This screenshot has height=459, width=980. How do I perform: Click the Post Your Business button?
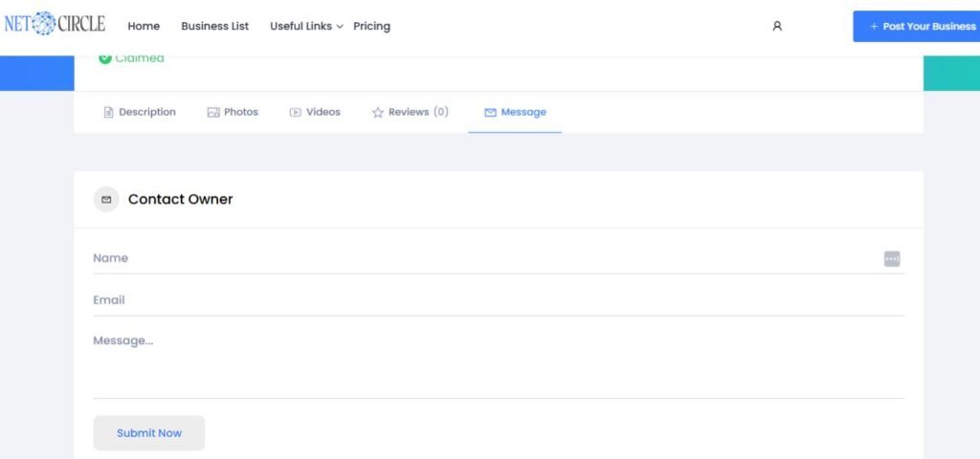[916, 26]
